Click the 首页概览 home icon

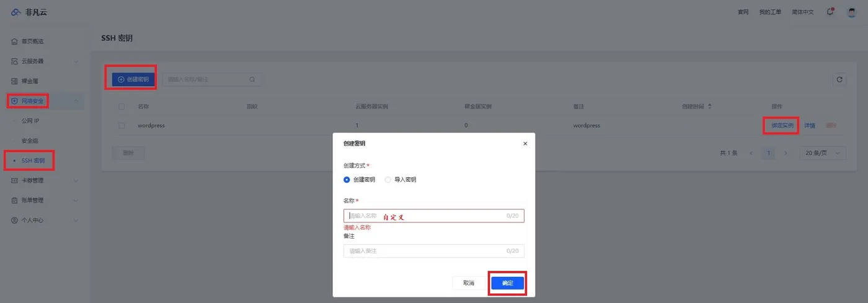click(x=14, y=42)
